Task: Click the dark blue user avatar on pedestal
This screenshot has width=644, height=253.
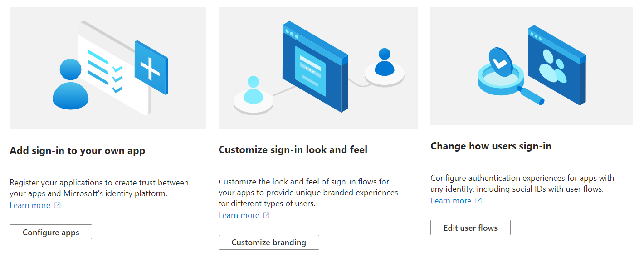Action: click(385, 64)
